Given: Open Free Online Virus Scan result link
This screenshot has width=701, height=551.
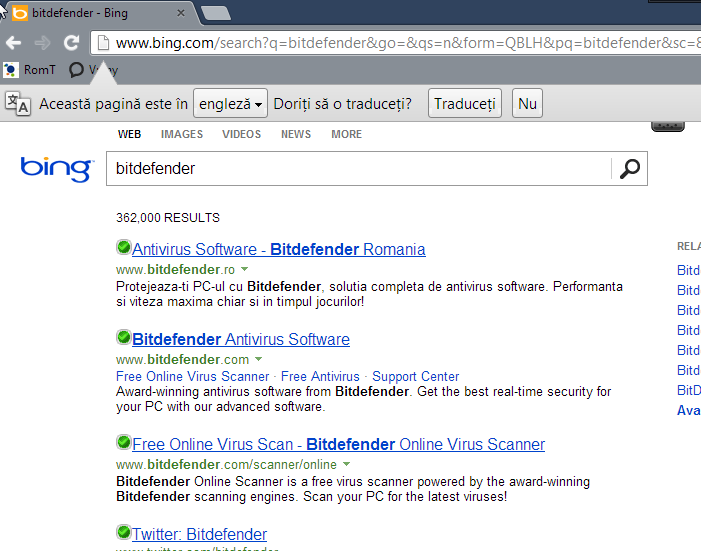Looking at the screenshot, I should [x=338, y=444].
